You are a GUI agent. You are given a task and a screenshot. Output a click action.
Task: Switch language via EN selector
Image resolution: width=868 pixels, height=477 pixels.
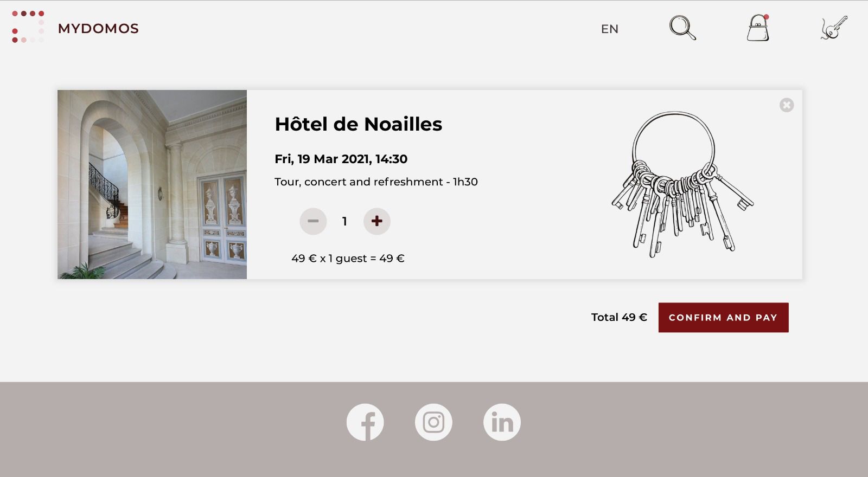(610, 29)
